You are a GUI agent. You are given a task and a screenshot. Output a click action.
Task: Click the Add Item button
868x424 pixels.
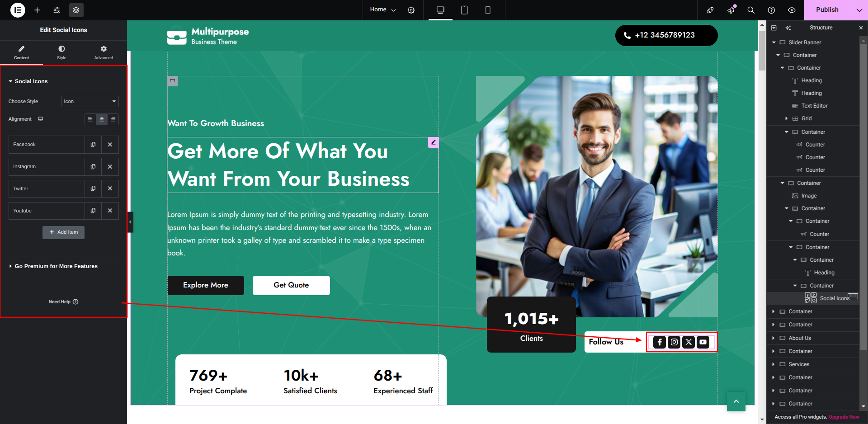pyautogui.click(x=64, y=232)
